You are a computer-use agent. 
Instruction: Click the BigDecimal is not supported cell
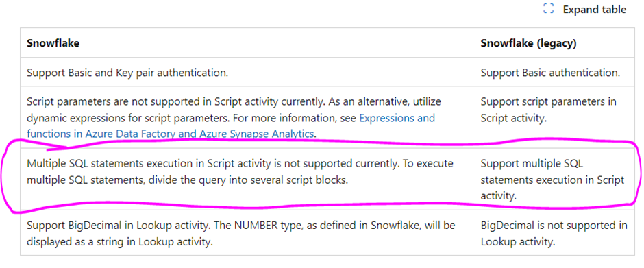(554, 234)
